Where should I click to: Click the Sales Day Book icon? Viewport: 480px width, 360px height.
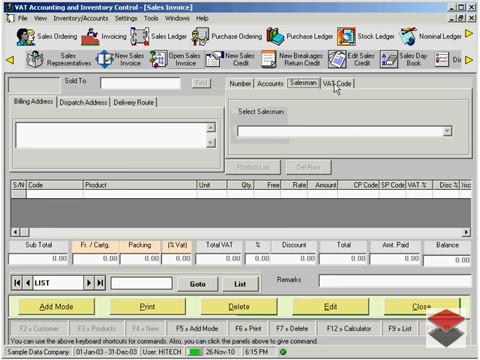[389, 60]
